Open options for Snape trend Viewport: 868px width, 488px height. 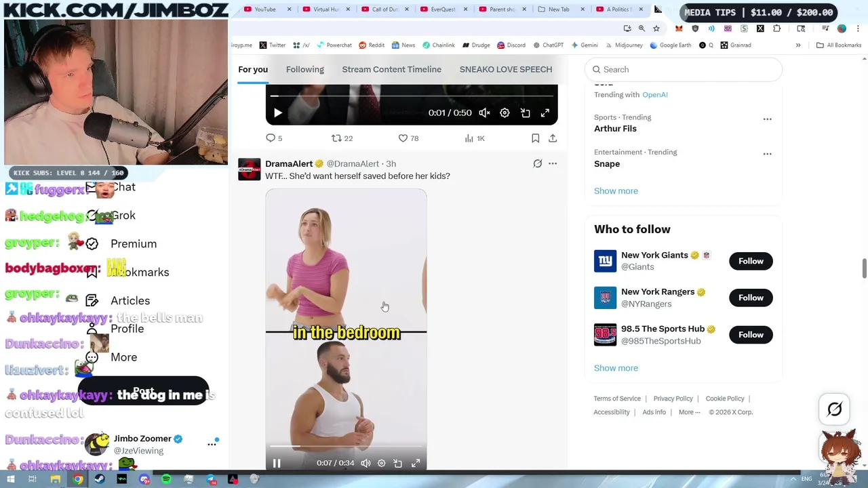(x=767, y=154)
